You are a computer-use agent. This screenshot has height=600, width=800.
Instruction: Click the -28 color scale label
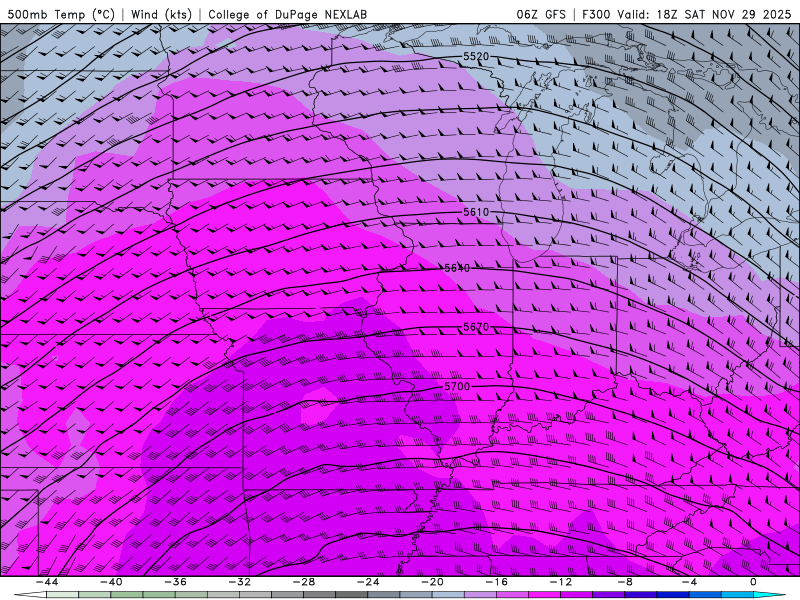[304, 582]
